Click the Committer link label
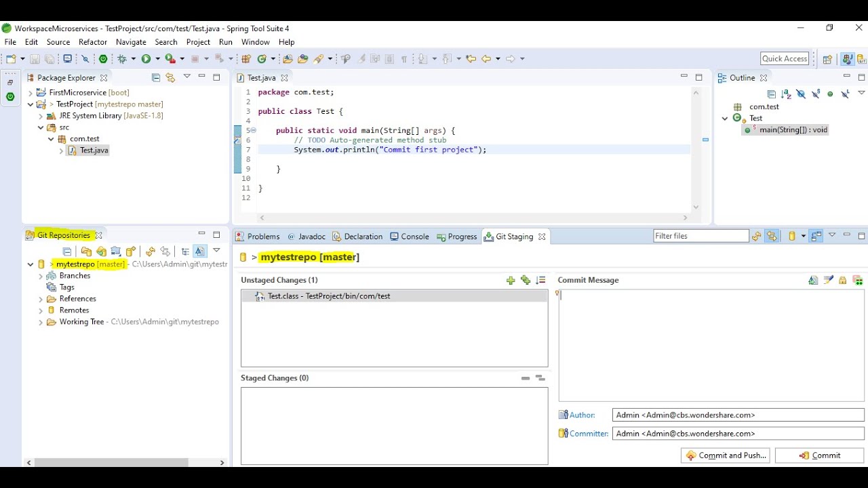868x488 pixels. pyautogui.click(x=589, y=433)
